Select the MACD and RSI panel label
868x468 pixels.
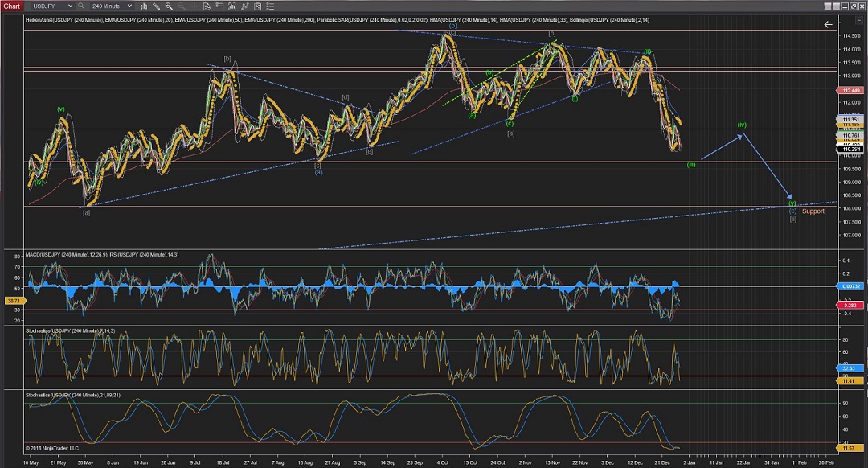(x=102, y=255)
